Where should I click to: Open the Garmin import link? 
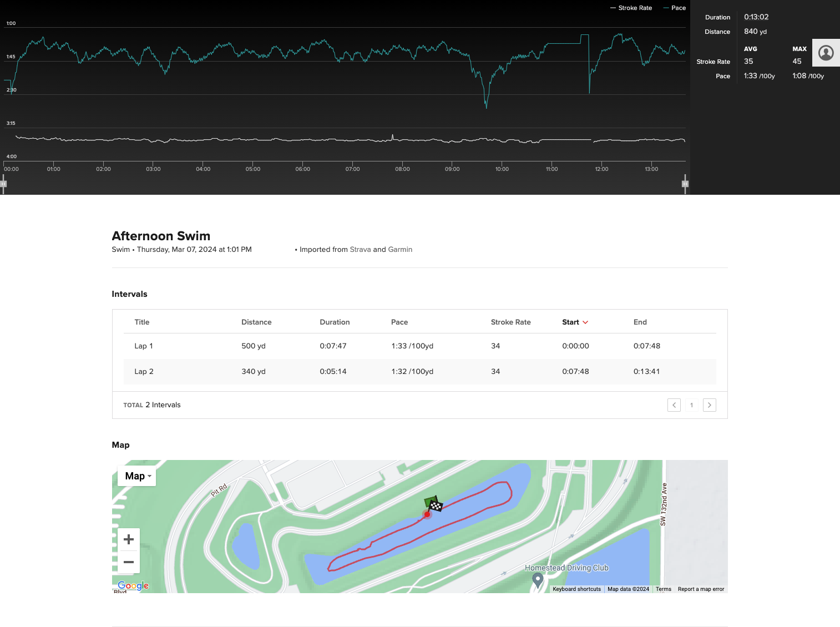tap(402, 249)
